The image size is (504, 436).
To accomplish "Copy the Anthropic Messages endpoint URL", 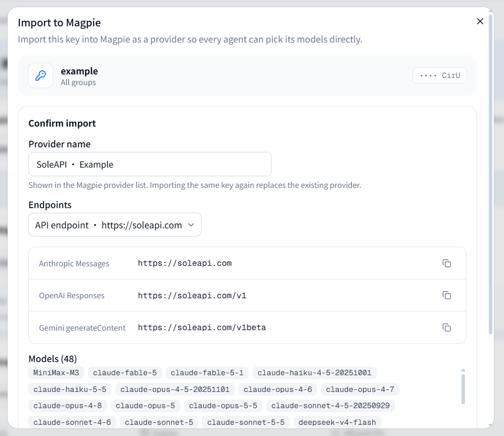I will point(446,263).
